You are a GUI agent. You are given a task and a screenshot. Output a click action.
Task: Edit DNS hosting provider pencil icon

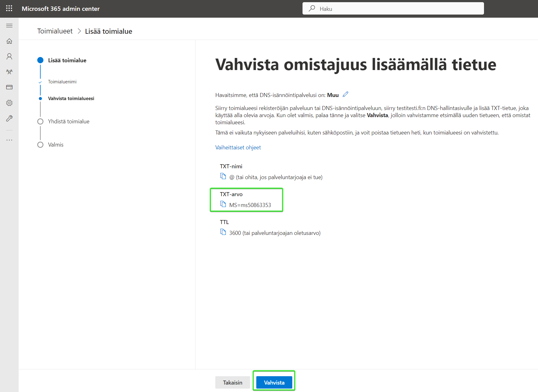(x=346, y=95)
